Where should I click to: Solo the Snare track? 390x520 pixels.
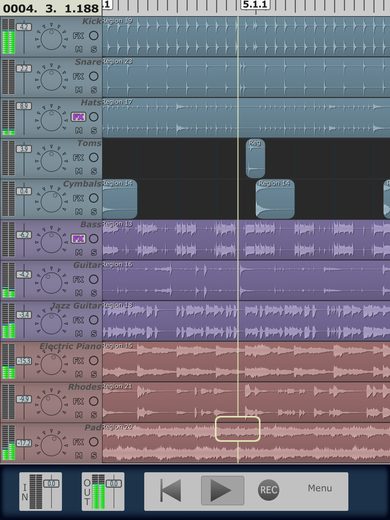pyautogui.click(x=94, y=90)
